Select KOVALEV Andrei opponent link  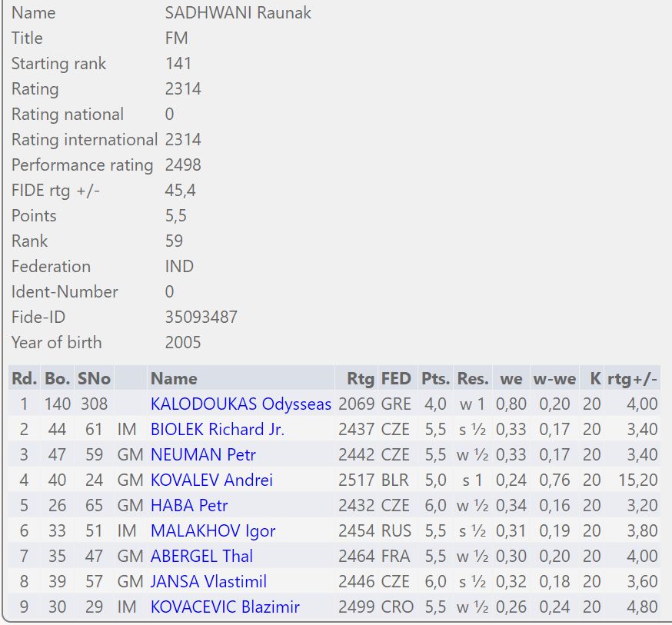[211, 480]
